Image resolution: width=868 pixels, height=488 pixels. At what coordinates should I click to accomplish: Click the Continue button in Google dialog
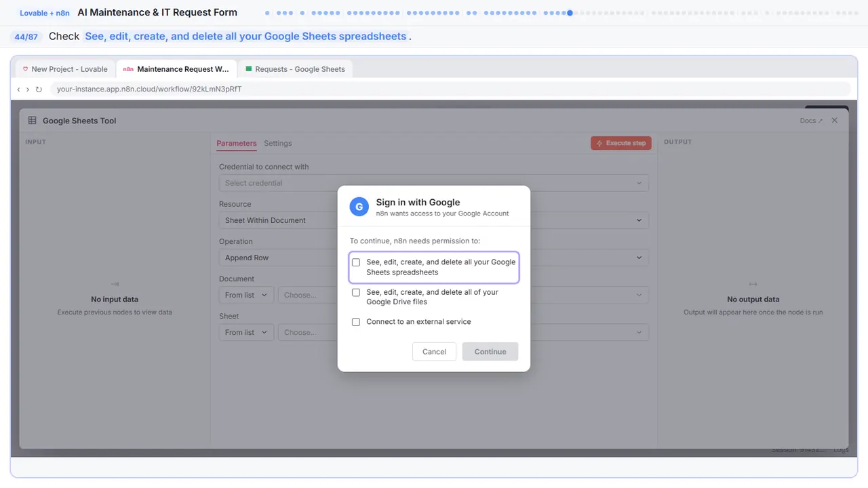tap(490, 352)
